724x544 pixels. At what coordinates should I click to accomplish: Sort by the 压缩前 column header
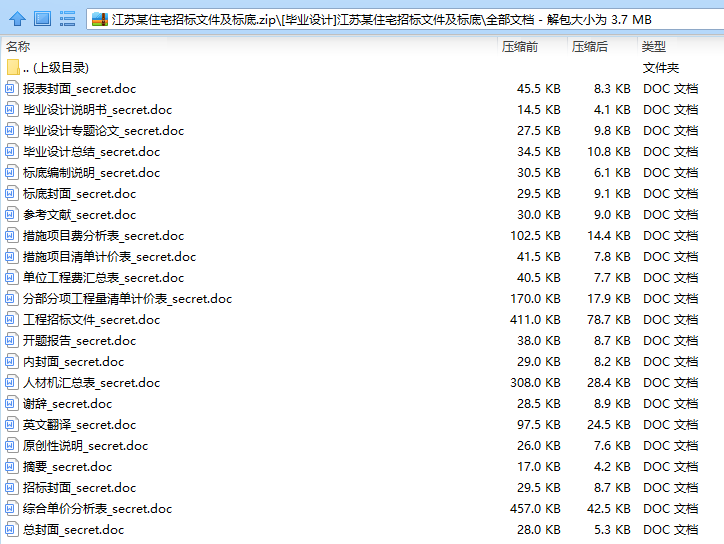click(520, 47)
